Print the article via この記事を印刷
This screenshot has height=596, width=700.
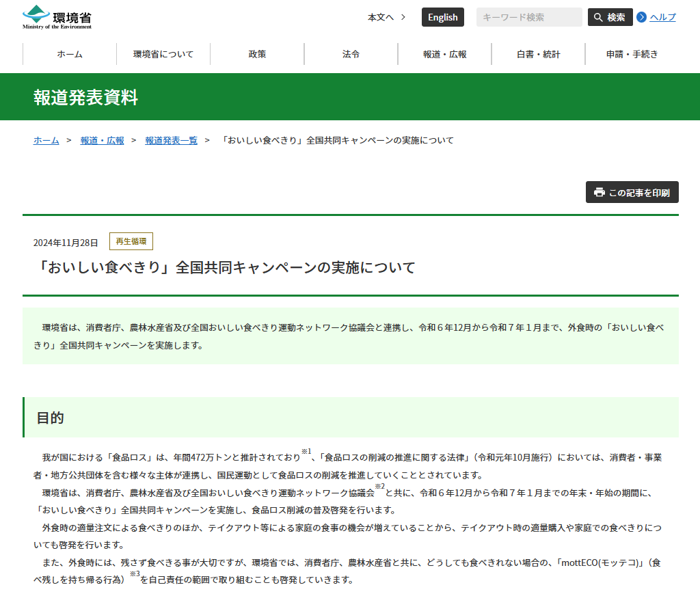[x=632, y=192]
